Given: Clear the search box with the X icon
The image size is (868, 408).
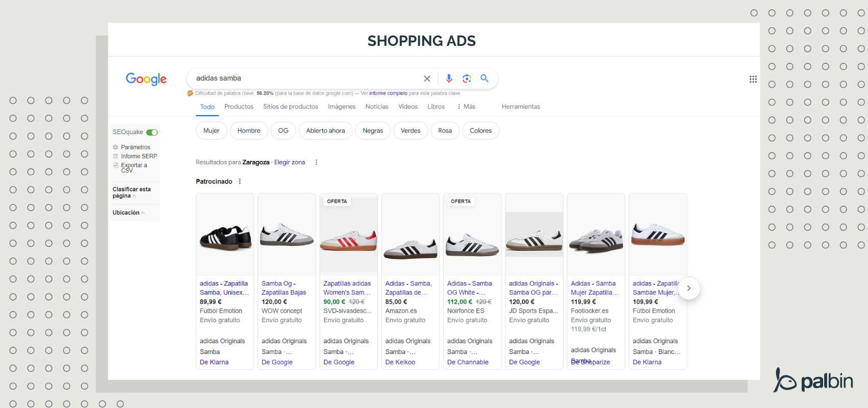Looking at the screenshot, I should [x=427, y=79].
